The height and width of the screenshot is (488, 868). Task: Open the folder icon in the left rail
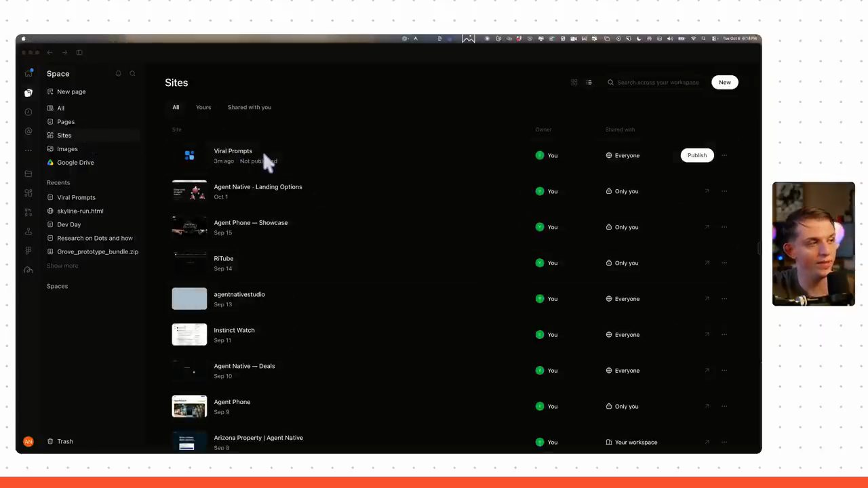[28, 174]
